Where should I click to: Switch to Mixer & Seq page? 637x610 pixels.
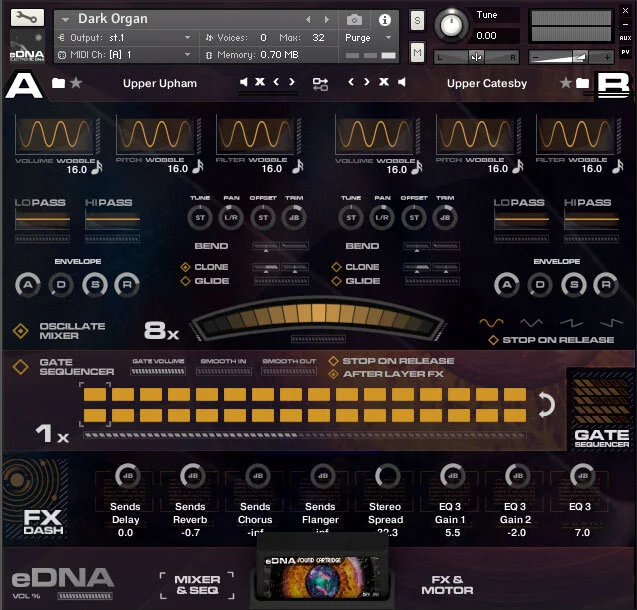click(x=197, y=585)
